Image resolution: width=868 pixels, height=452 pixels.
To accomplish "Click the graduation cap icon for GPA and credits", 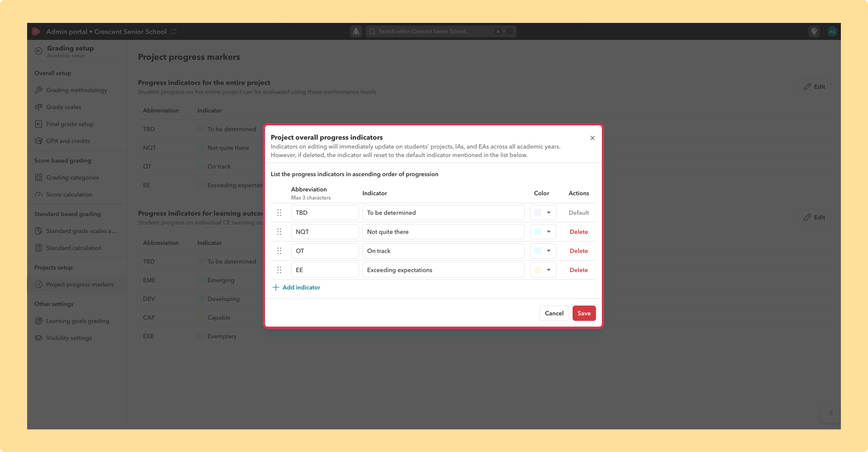I will (x=38, y=141).
